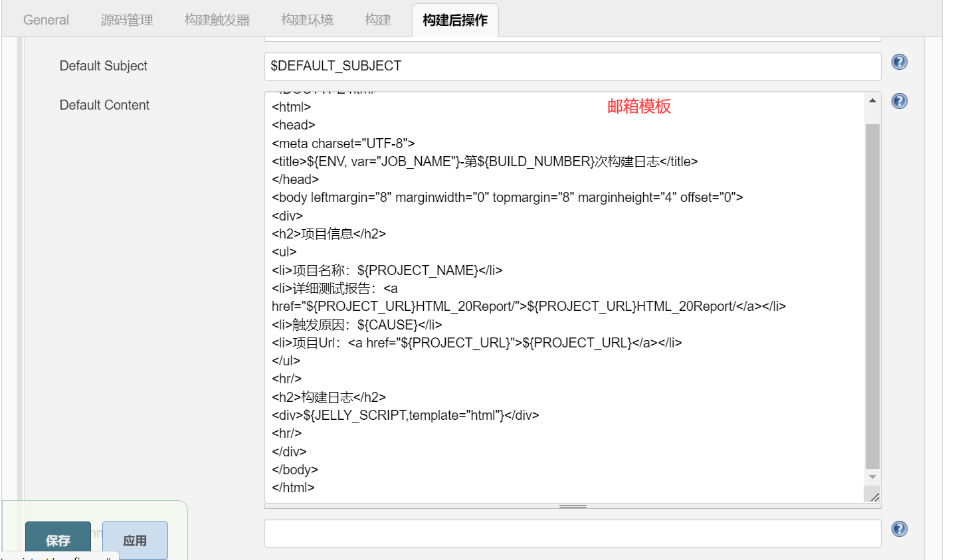Screen dimensions: 960x560
Task: Go to the 构建环境 tab
Action: pos(307,20)
